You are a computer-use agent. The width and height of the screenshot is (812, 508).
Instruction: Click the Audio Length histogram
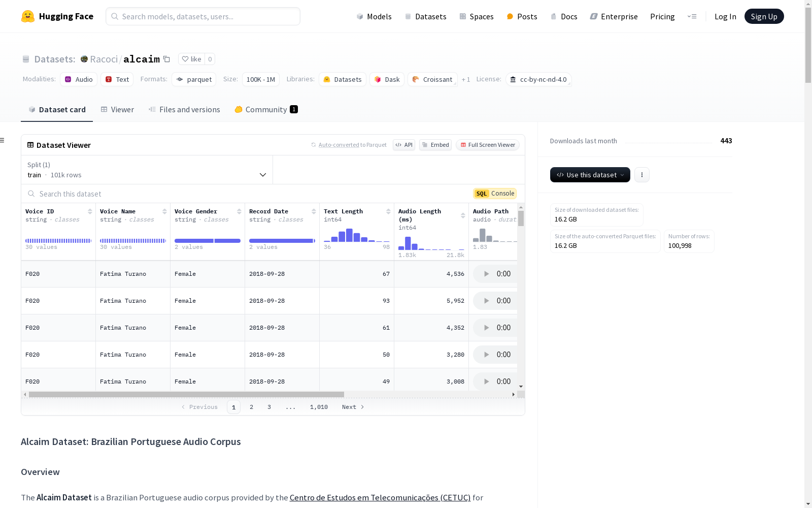pyautogui.click(x=431, y=243)
